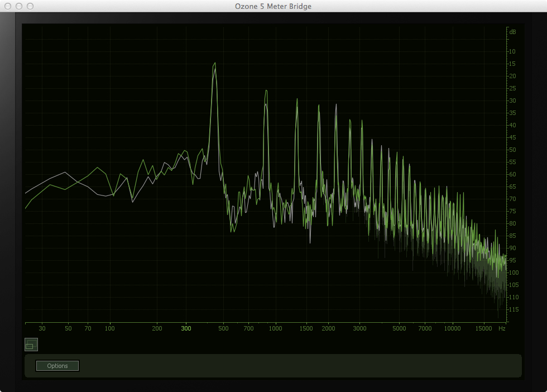Click the 70 Hz frequency label
Screen dimensions: 547x392
click(88, 328)
